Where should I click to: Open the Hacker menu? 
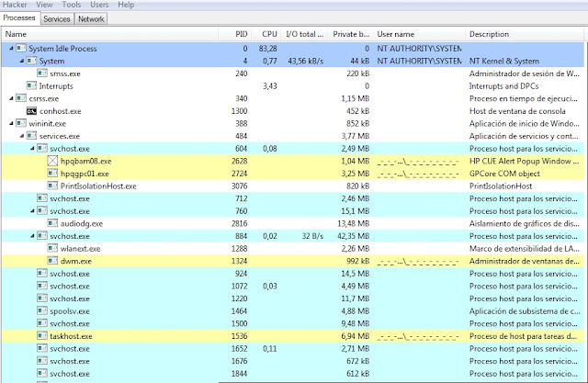15,5
